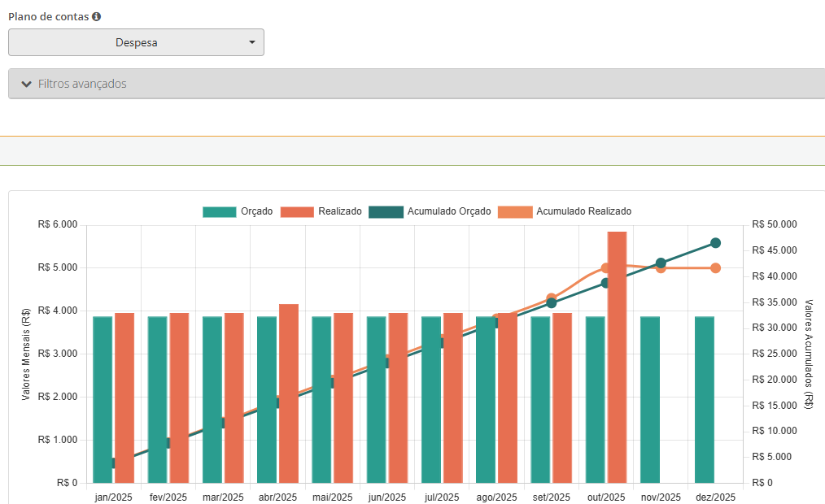Toggle the Orçado legend series
This screenshot has height=504, width=825.
(238, 211)
